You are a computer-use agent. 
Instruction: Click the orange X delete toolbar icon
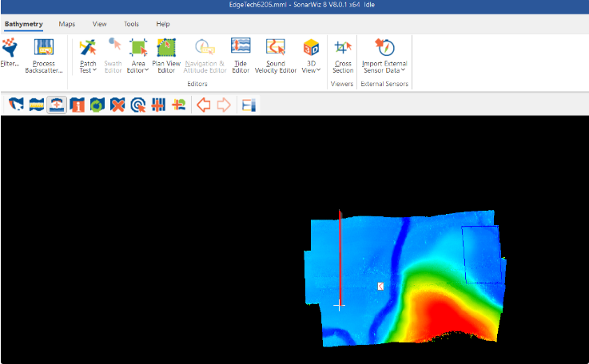click(118, 105)
